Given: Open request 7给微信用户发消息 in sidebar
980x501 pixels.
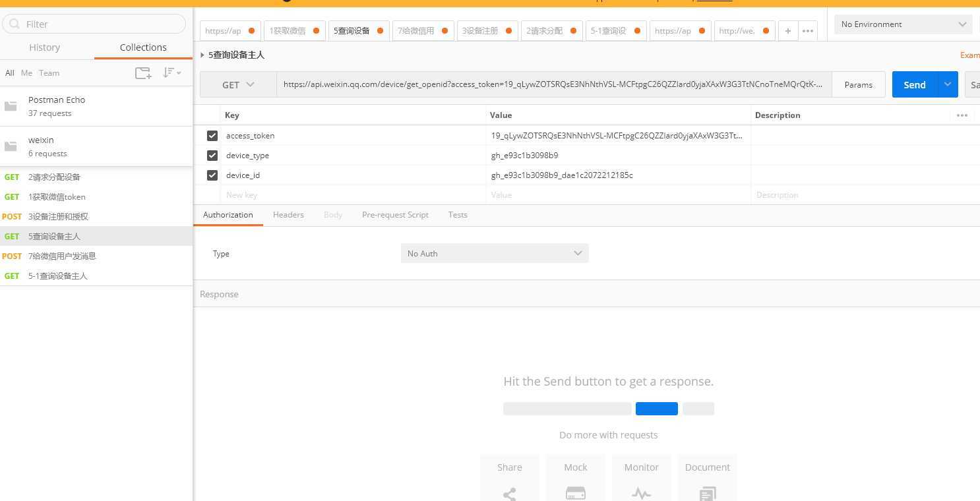Looking at the screenshot, I should (96, 256).
